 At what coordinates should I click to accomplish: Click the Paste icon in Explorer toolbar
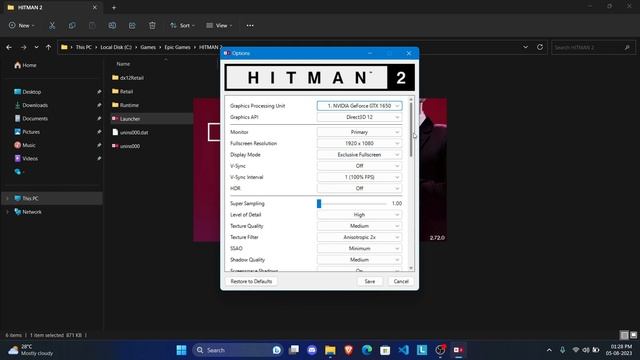(92, 25)
